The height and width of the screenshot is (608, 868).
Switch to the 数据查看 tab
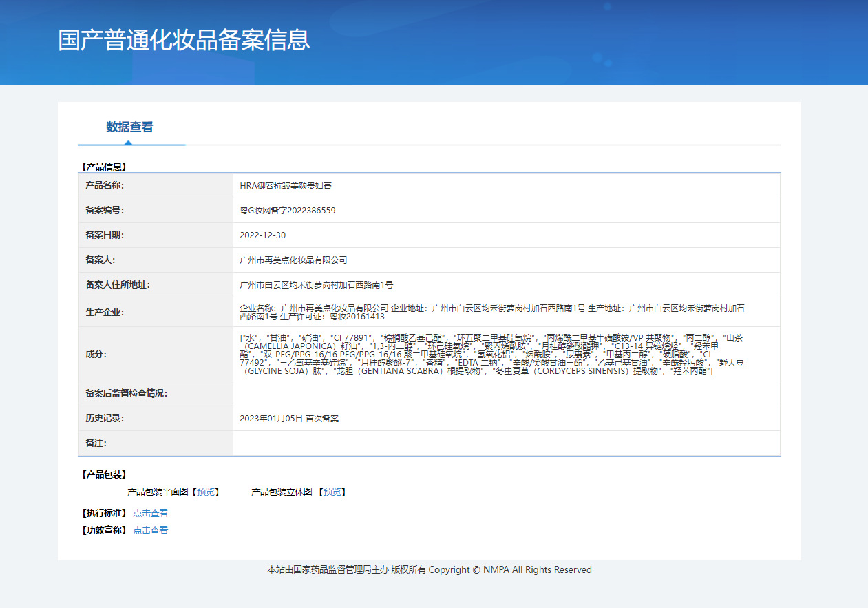pos(130,127)
